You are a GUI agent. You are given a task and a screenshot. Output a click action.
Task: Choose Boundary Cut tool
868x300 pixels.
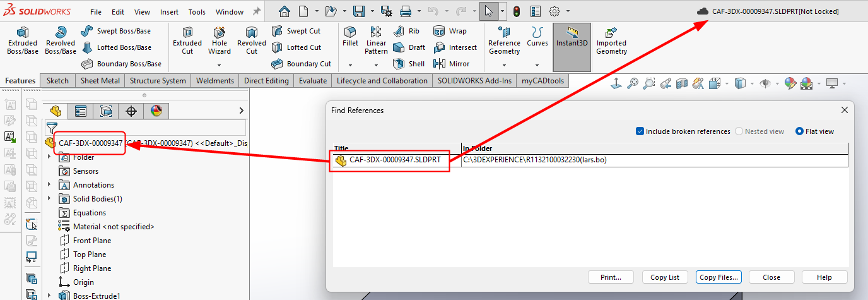[x=302, y=64]
